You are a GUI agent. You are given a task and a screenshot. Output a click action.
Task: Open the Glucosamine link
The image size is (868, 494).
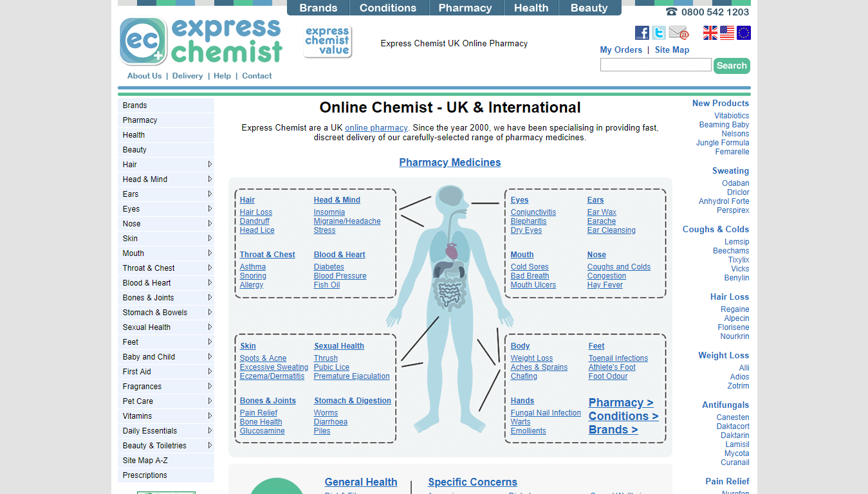pos(263,431)
